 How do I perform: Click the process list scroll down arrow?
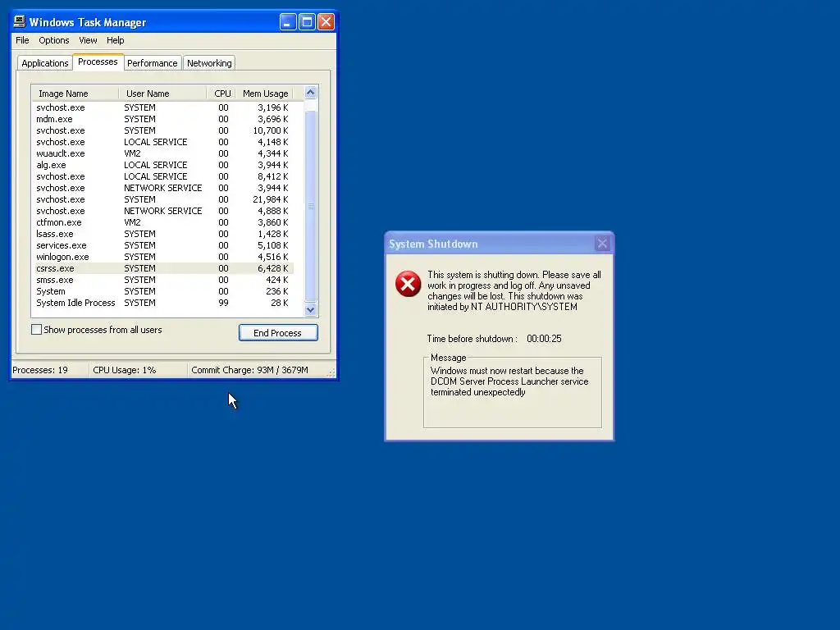click(x=310, y=309)
